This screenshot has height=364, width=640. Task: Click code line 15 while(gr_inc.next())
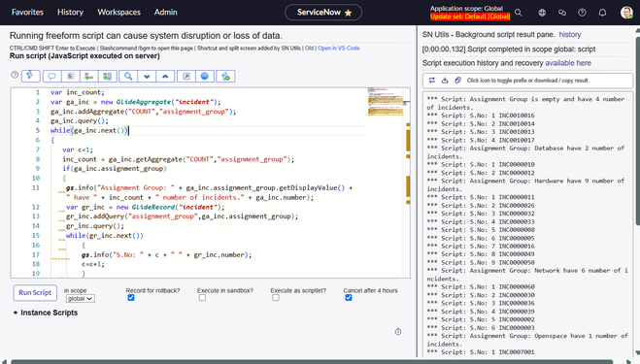pyautogui.click(x=105, y=236)
